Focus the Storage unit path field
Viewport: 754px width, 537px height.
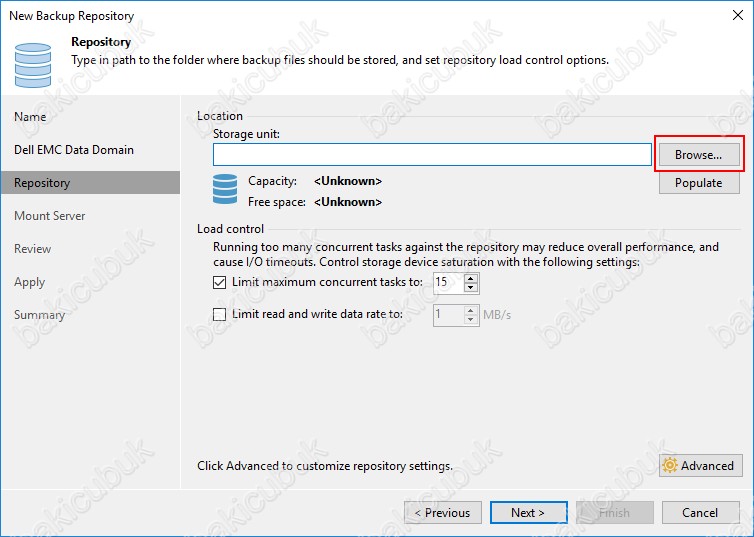click(x=432, y=154)
